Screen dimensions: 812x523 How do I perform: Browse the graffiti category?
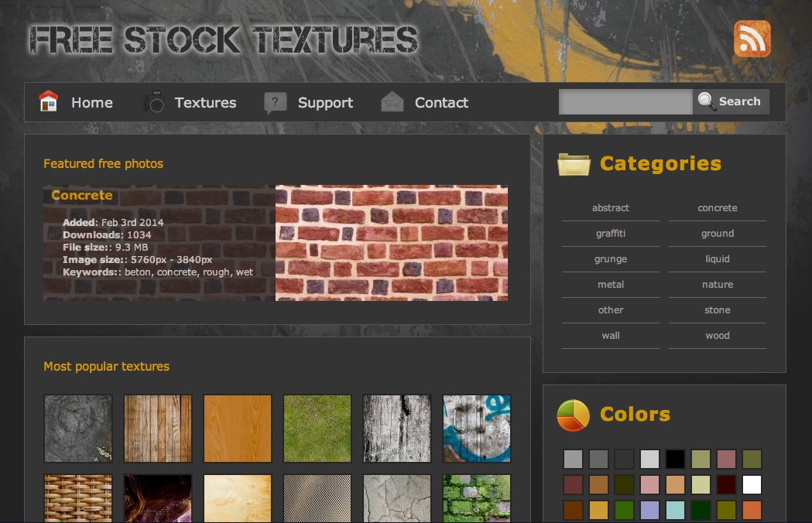click(x=611, y=234)
